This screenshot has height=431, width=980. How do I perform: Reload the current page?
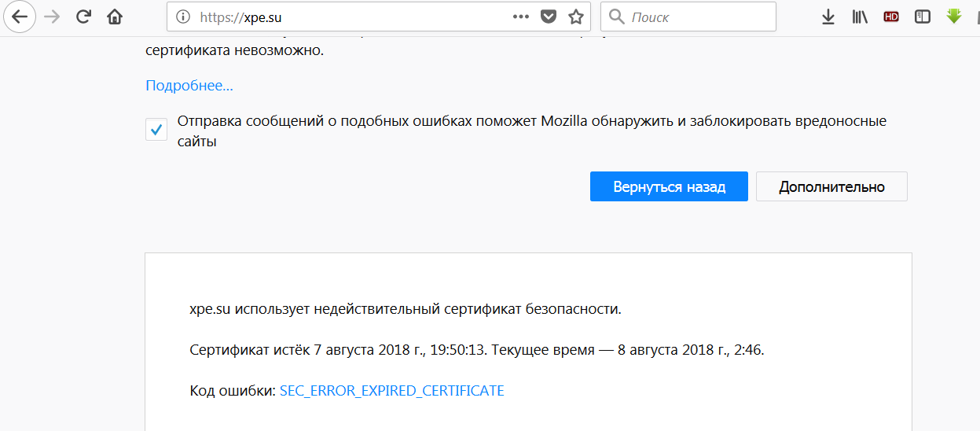click(x=84, y=17)
